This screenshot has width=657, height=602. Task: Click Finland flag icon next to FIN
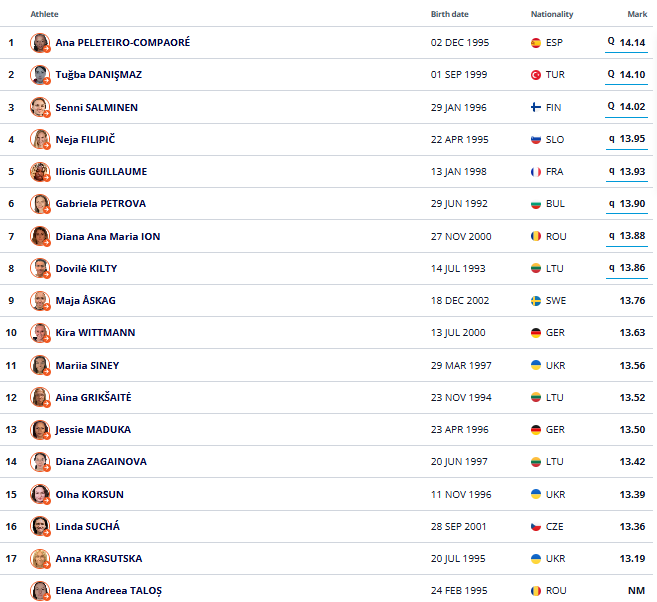click(x=536, y=107)
